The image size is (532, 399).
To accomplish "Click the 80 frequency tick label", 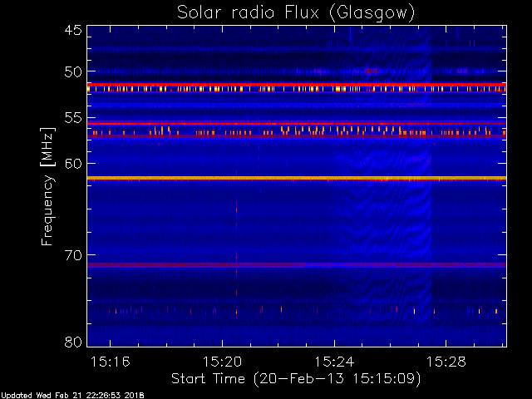I will [73, 342].
